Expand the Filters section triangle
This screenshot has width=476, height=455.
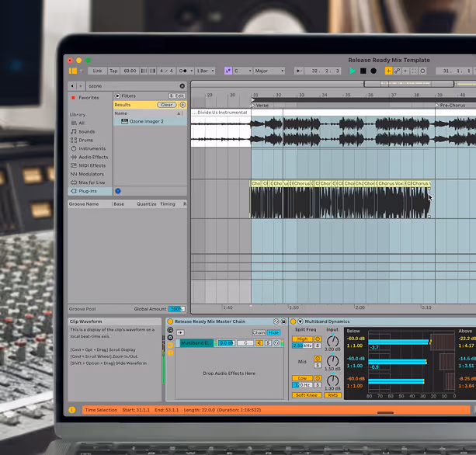(117, 96)
